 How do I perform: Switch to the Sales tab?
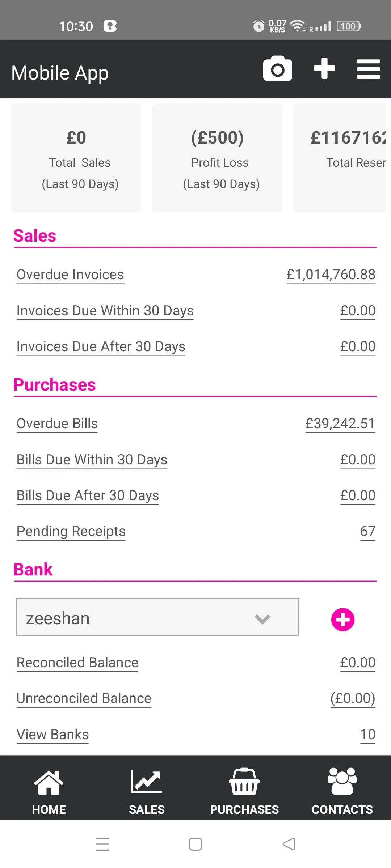click(x=147, y=791)
